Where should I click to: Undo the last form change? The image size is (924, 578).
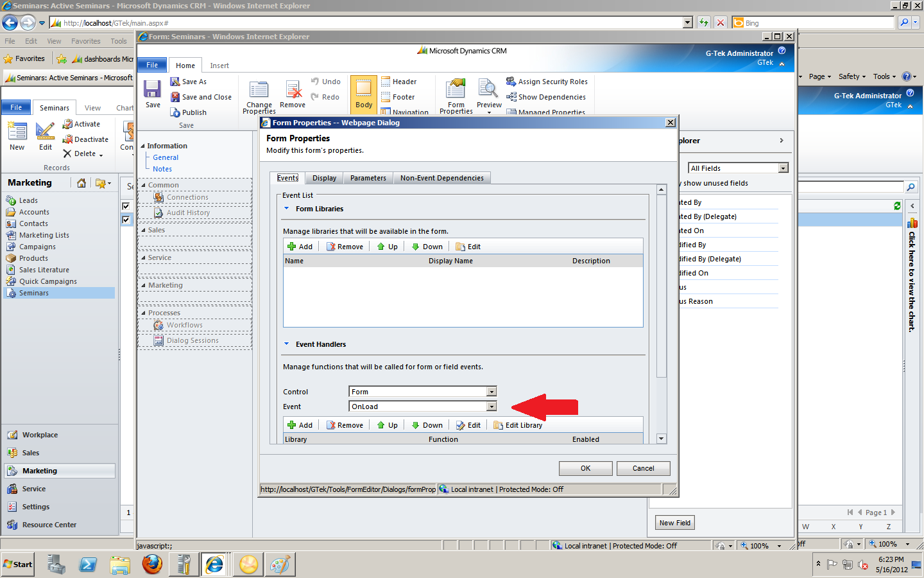pos(325,82)
